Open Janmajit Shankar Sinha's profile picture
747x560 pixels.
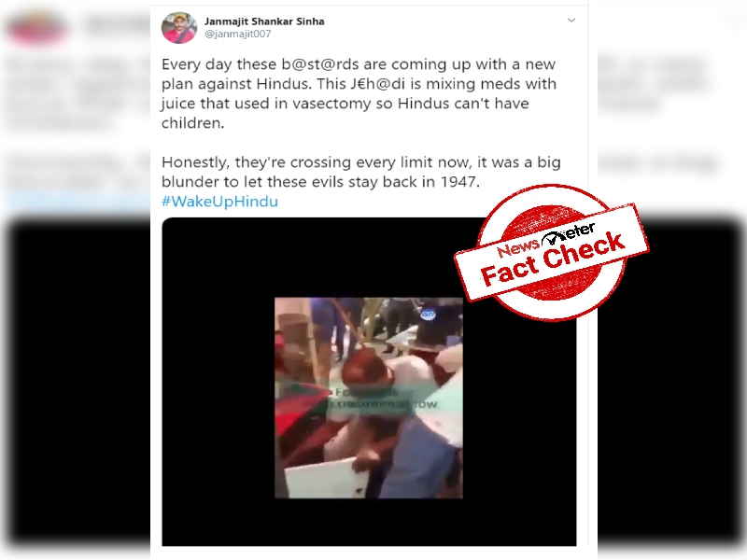179,28
